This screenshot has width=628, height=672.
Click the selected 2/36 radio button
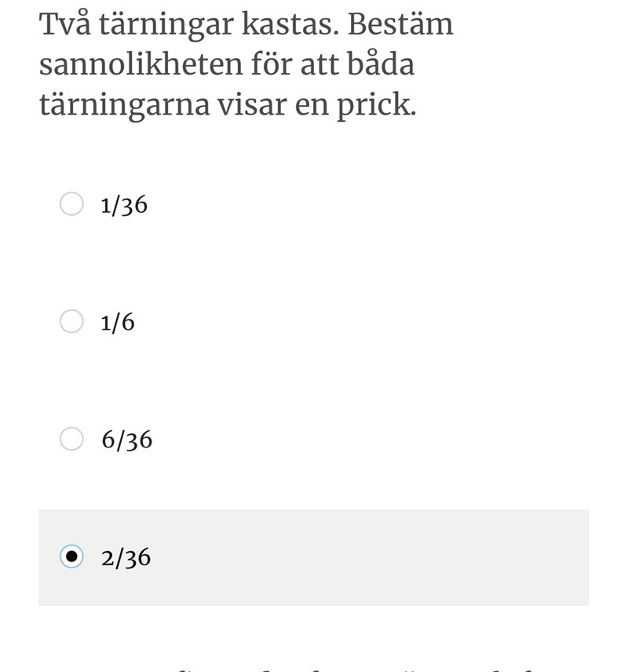pos(71,557)
